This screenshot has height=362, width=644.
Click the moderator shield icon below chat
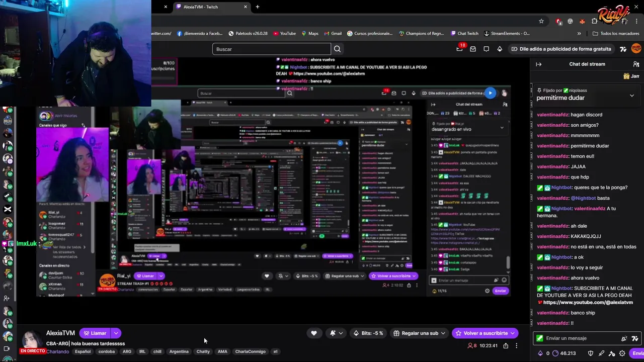(591, 353)
